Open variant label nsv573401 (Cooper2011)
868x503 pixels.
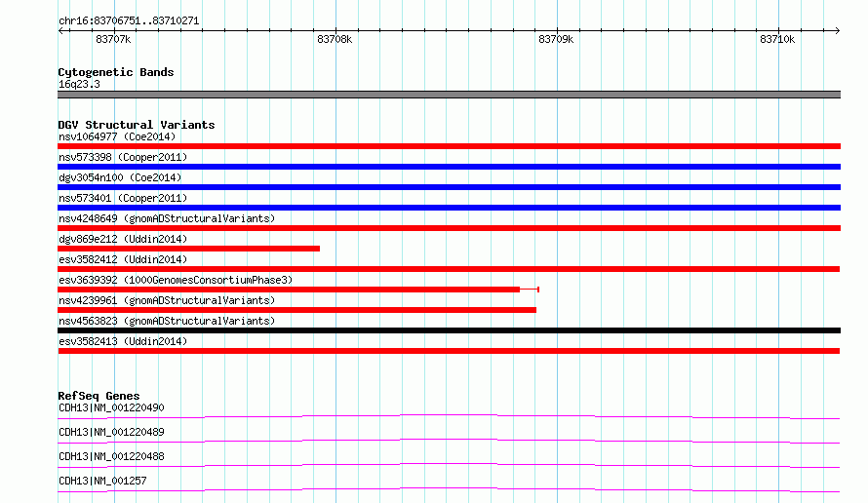coord(123,198)
